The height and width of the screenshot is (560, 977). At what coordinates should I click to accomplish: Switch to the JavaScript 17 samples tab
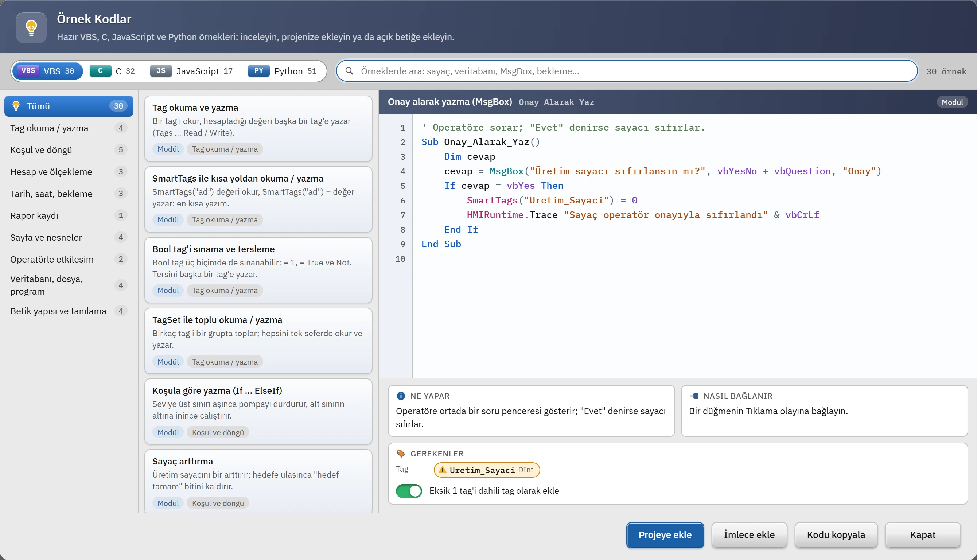(191, 71)
